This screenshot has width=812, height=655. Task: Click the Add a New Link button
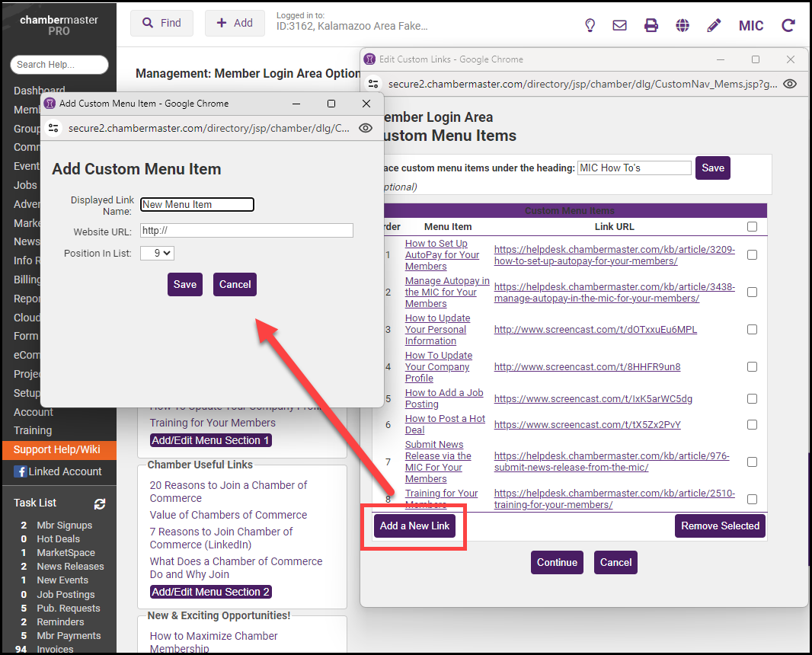pyautogui.click(x=415, y=526)
